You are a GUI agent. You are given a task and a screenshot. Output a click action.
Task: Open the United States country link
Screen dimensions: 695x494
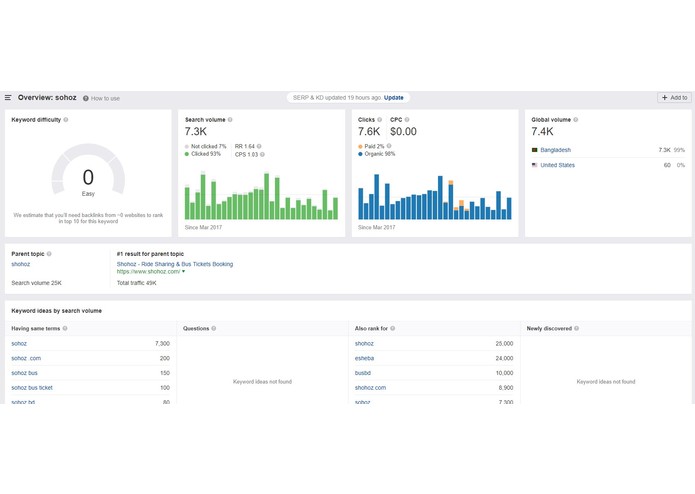pos(558,165)
